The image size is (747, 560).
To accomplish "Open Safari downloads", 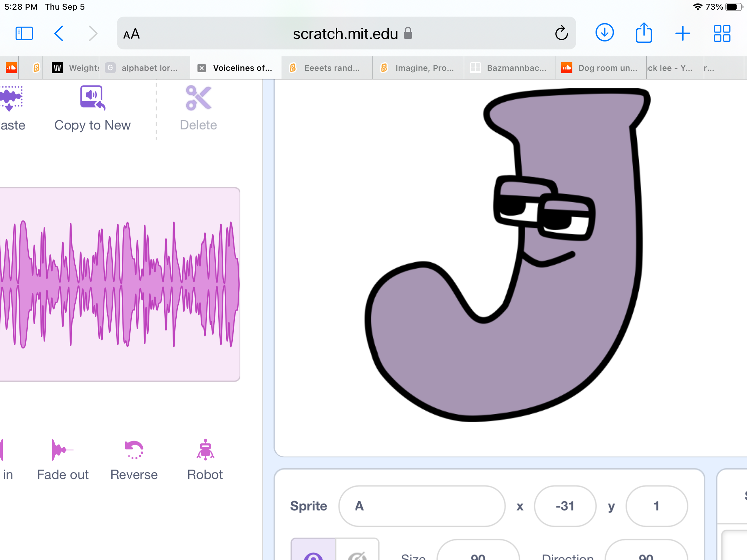I will coord(605,33).
